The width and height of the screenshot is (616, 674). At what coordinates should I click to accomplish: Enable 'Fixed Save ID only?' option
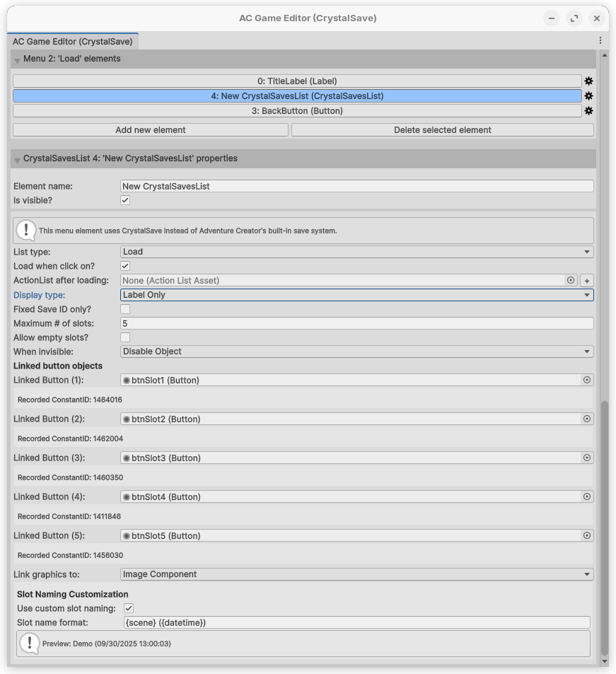(125, 310)
